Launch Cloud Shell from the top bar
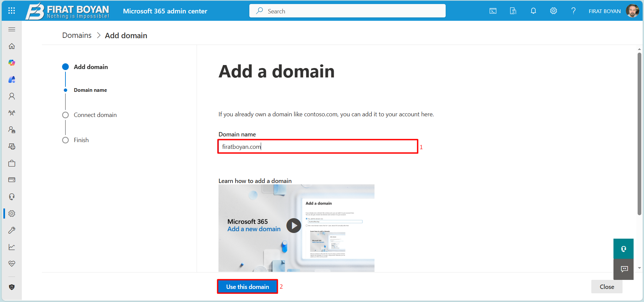Viewport: 644px width, 302px height. [492, 11]
